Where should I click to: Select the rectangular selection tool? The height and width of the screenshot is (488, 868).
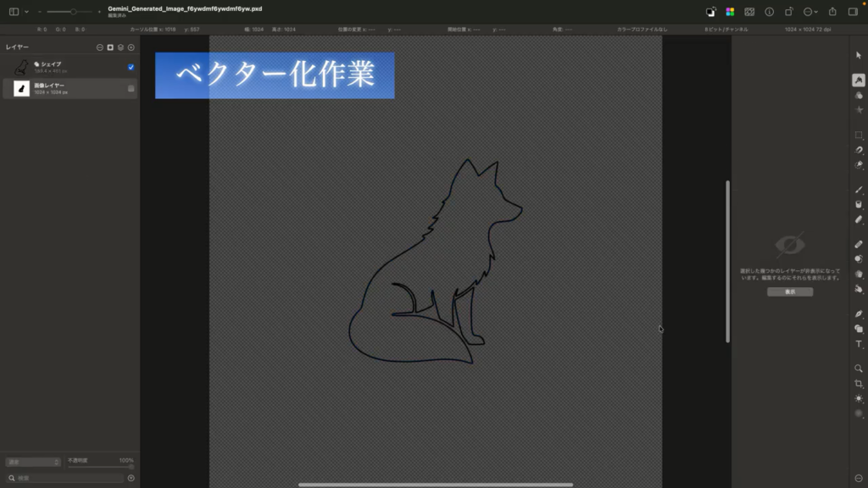(x=859, y=136)
